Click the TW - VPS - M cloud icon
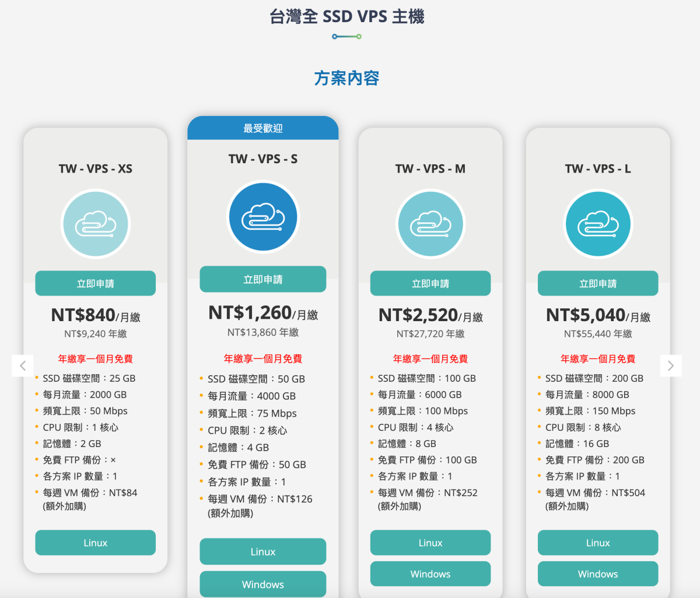The height and width of the screenshot is (598, 700). point(430,224)
